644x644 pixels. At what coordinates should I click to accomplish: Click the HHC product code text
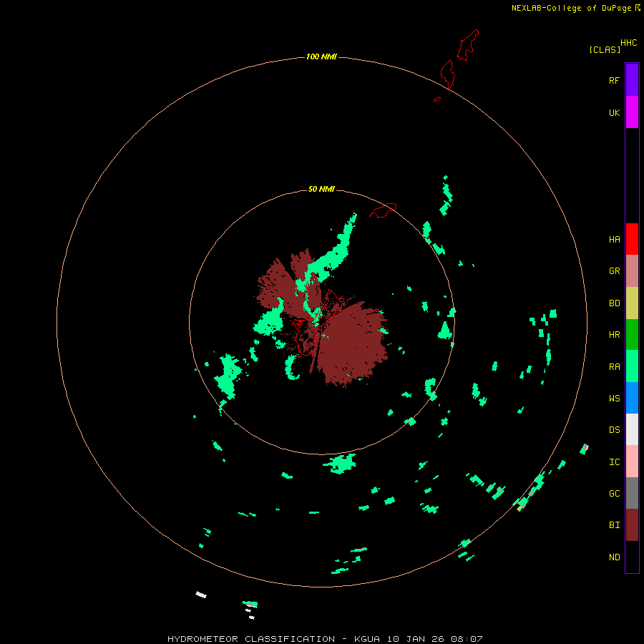pyautogui.click(x=629, y=43)
